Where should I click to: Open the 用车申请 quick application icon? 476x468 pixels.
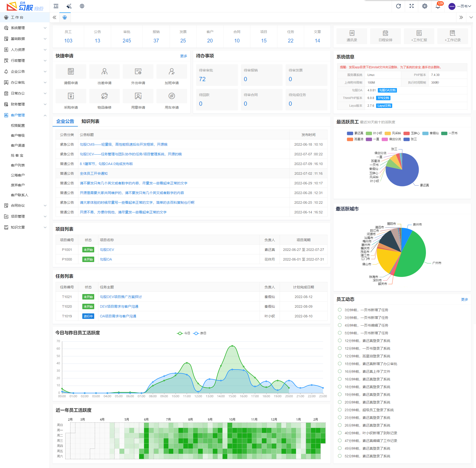coord(172,96)
